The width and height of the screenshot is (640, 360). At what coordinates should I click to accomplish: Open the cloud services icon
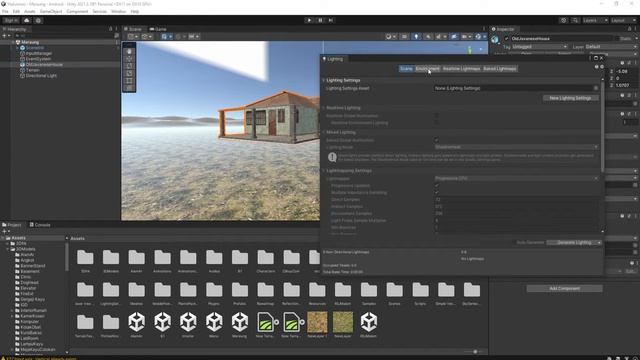coord(27,20)
